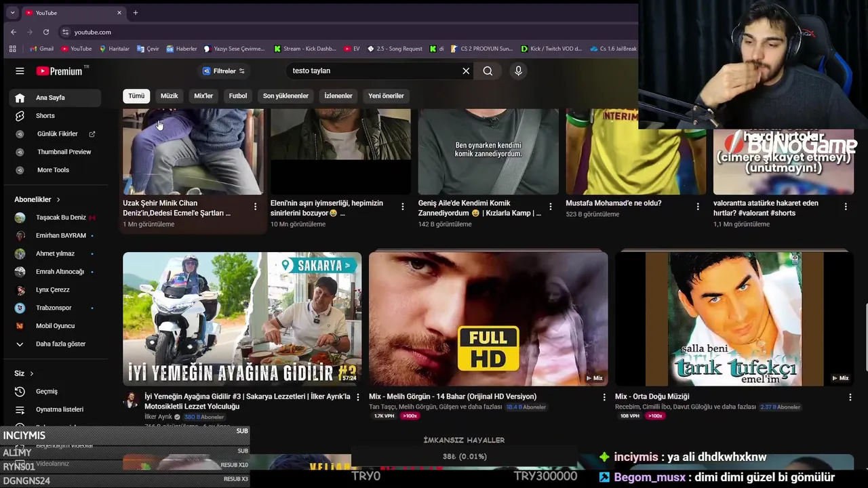
Task: Open Emrah Altınocağı channel subscription
Action: [56, 272]
